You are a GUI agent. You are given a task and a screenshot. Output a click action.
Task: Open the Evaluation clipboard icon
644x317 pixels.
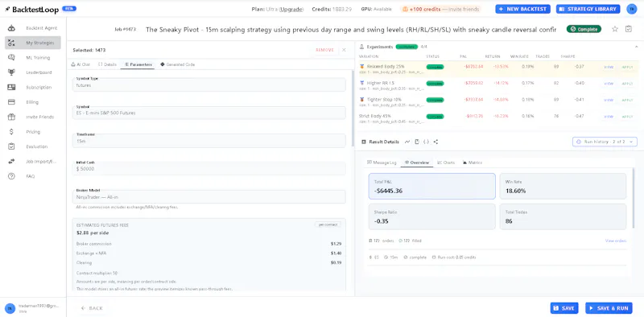click(11, 146)
